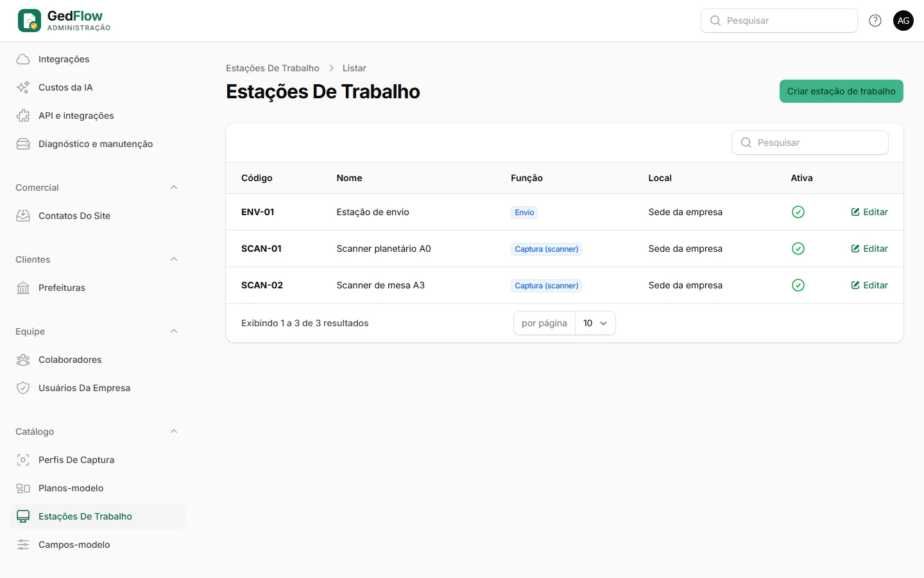Collapse the Equipe sidebar group

[x=174, y=331]
